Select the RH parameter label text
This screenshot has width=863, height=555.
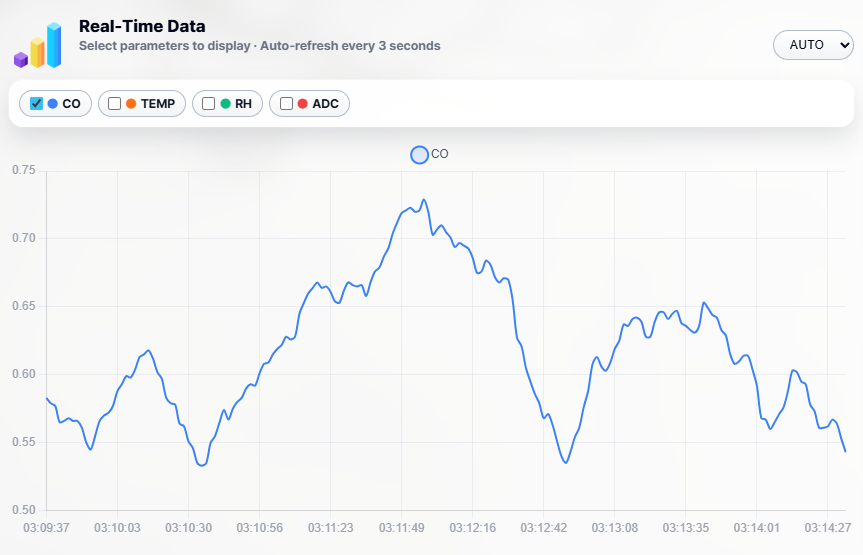click(243, 104)
